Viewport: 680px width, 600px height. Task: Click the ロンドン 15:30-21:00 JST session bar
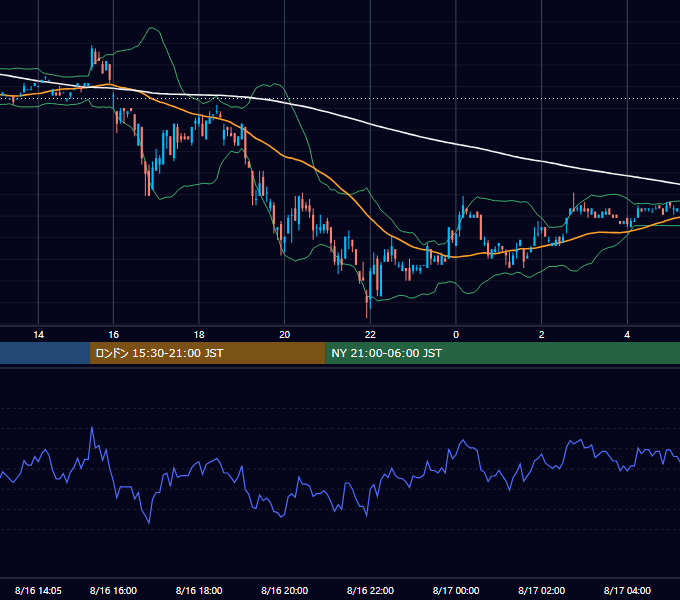point(207,353)
